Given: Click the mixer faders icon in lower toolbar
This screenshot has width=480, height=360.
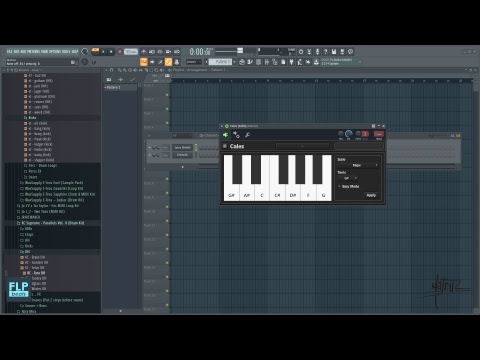Looking at the screenshot, I should coord(267,62).
